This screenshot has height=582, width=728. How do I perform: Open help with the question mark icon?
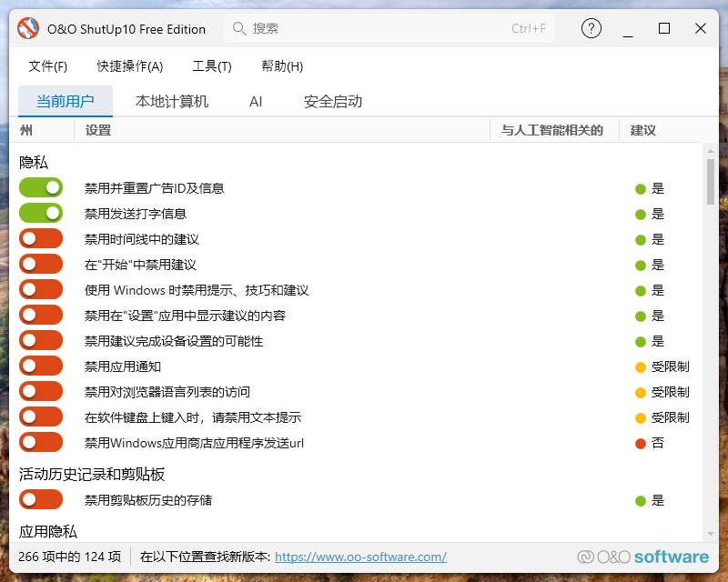click(x=591, y=29)
